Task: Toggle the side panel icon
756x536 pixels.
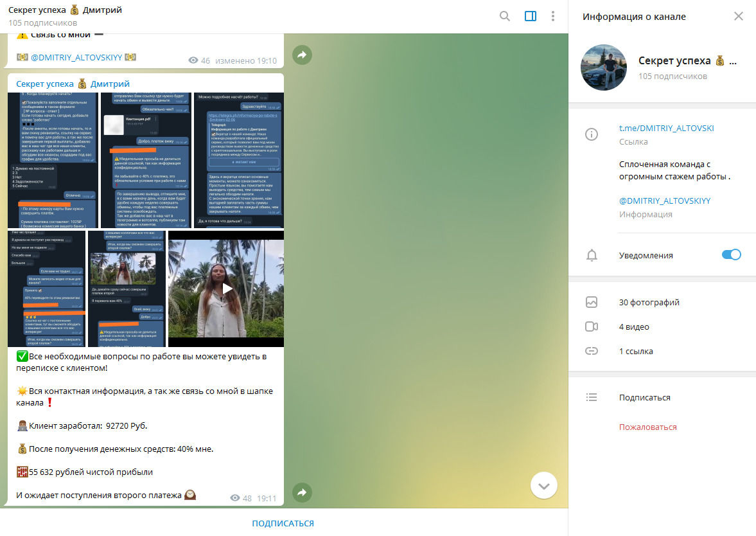Action: click(531, 17)
